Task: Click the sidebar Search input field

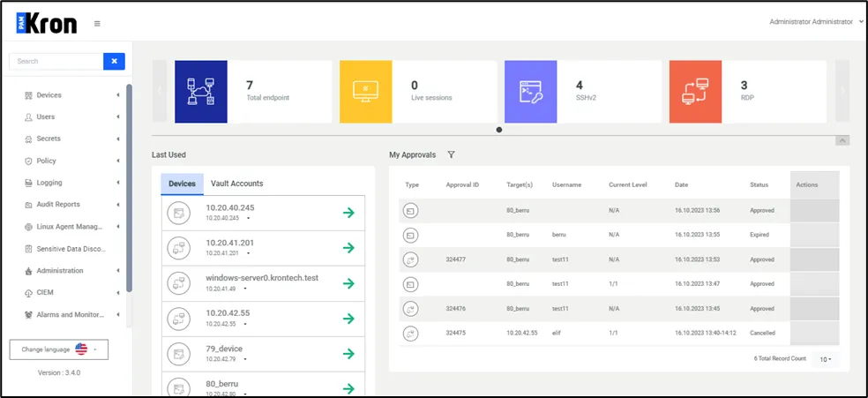Action: click(x=56, y=62)
